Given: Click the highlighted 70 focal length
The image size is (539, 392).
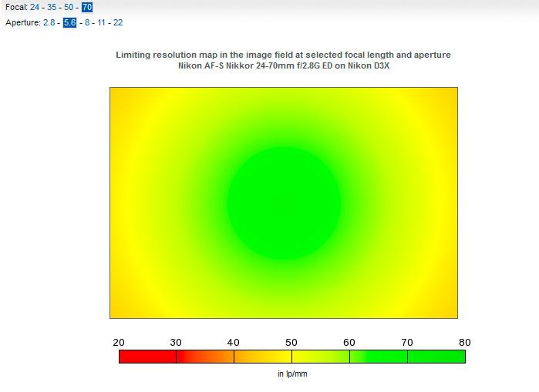Looking at the screenshot, I should point(87,7).
